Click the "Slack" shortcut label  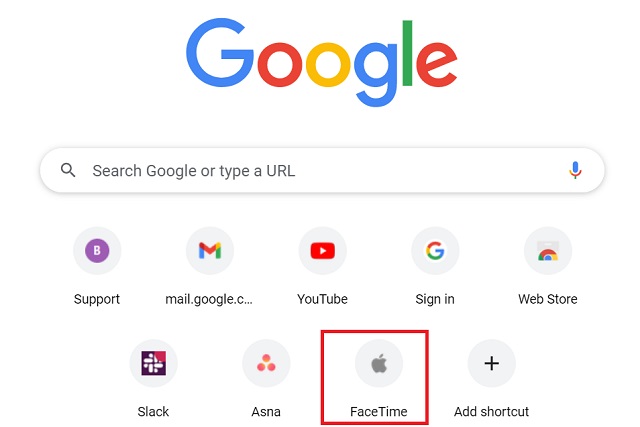click(x=153, y=411)
